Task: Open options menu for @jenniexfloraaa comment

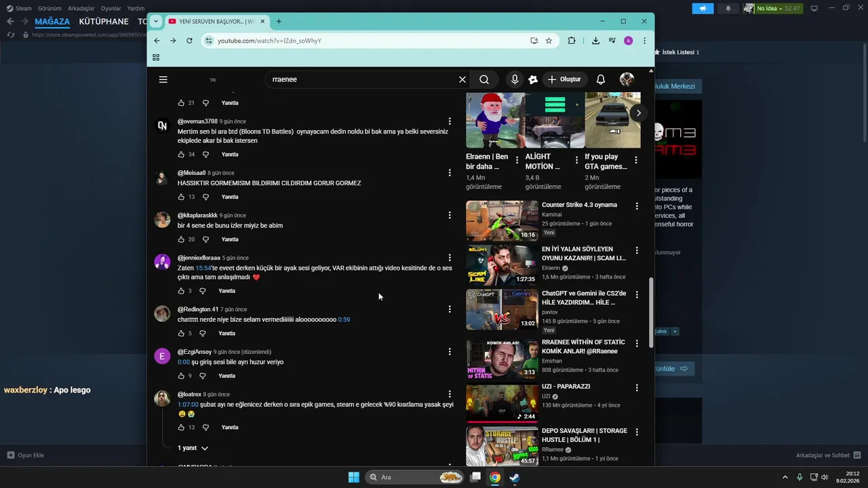Action: tap(449, 258)
